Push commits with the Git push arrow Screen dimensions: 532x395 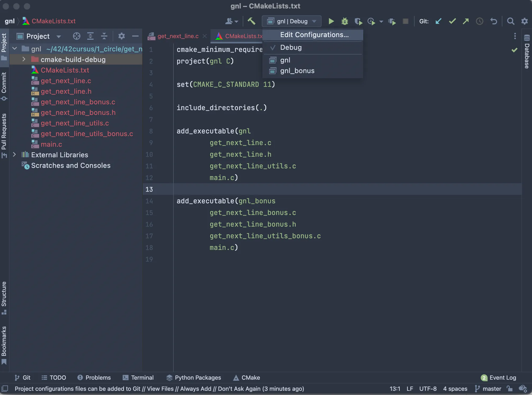(466, 21)
